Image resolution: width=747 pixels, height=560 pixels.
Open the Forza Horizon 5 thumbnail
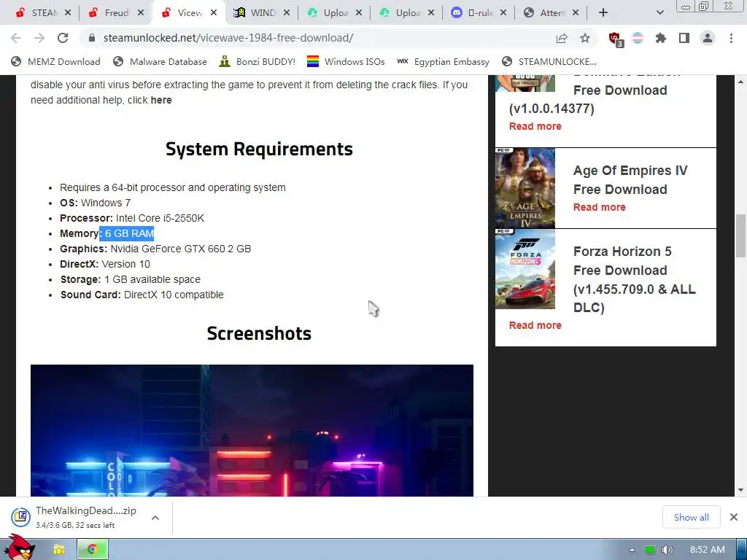525,269
